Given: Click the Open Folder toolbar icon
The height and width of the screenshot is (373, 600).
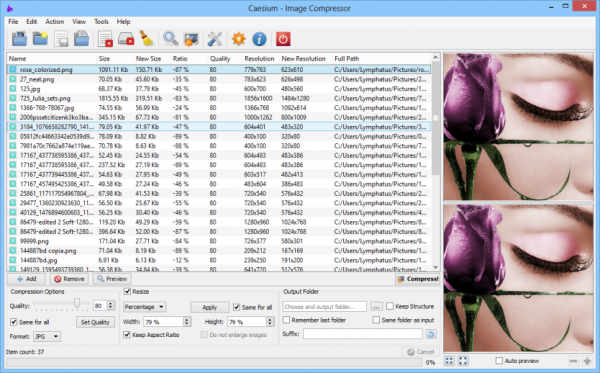Looking at the screenshot, I should click(40, 39).
